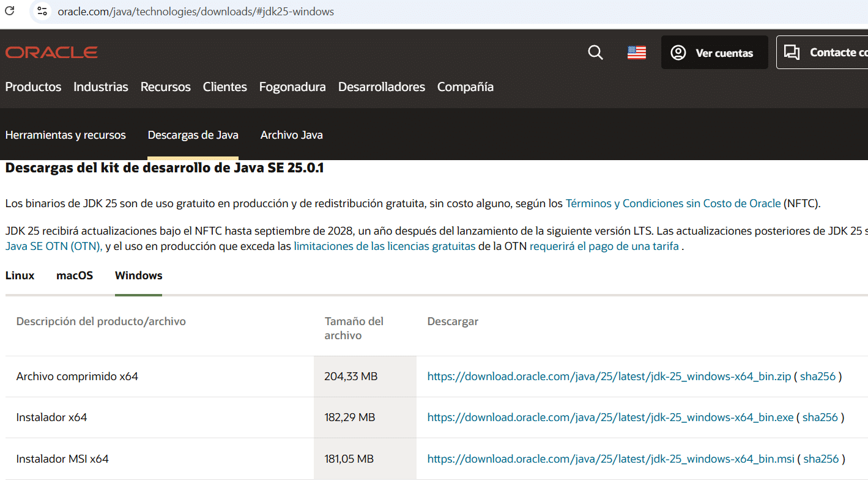Image resolution: width=868 pixels, height=481 pixels.
Task: Open the site permissions icon in address bar
Action: 42,11
